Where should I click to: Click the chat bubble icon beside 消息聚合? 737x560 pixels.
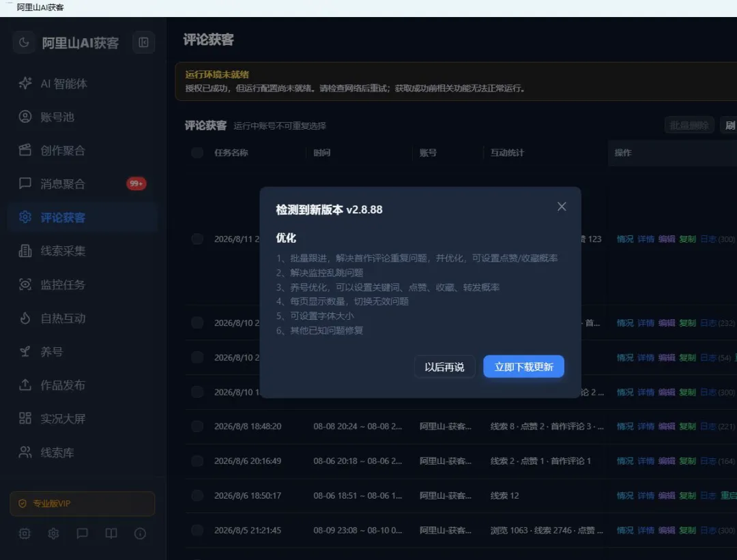pos(25,183)
